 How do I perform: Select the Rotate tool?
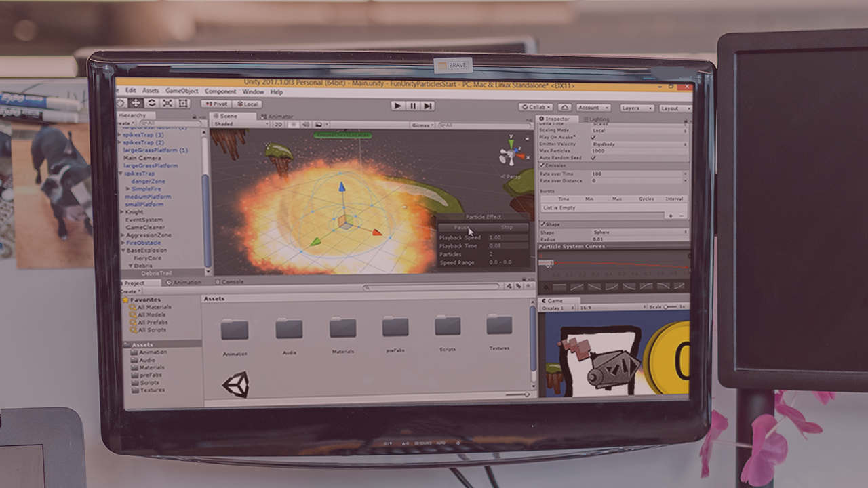coord(152,103)
